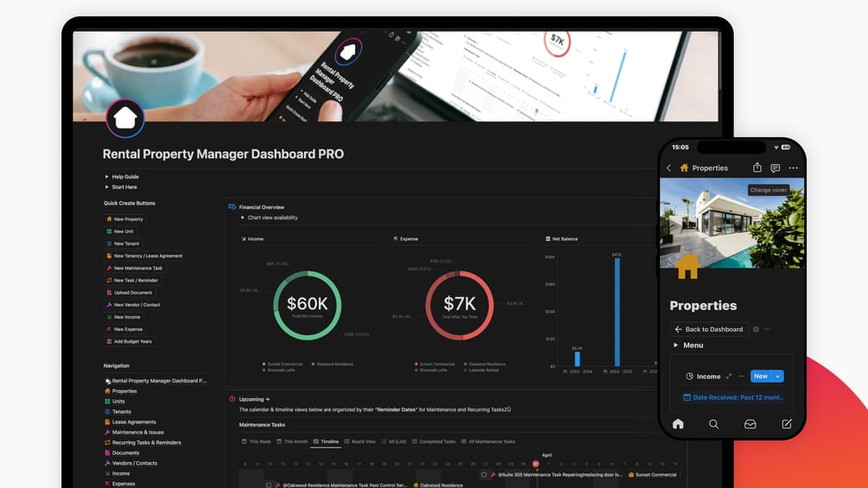Tap the Home icon in phone bottom bar

(x=678, y=424)
